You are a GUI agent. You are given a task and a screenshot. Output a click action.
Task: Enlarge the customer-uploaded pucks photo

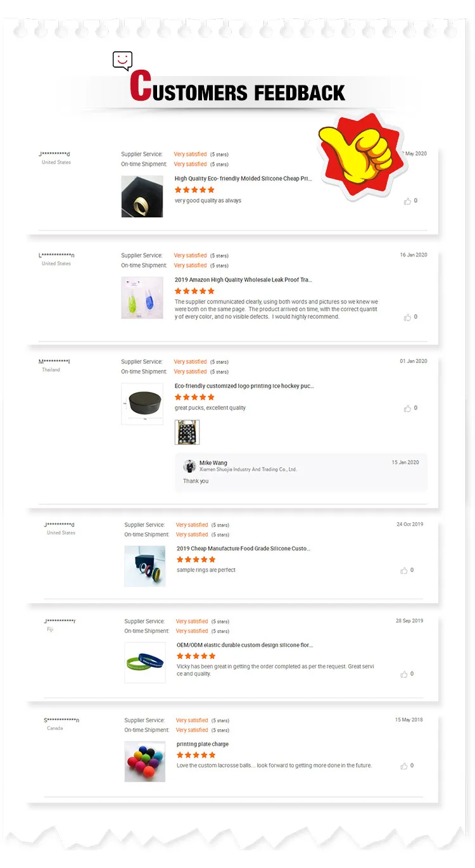187,432
